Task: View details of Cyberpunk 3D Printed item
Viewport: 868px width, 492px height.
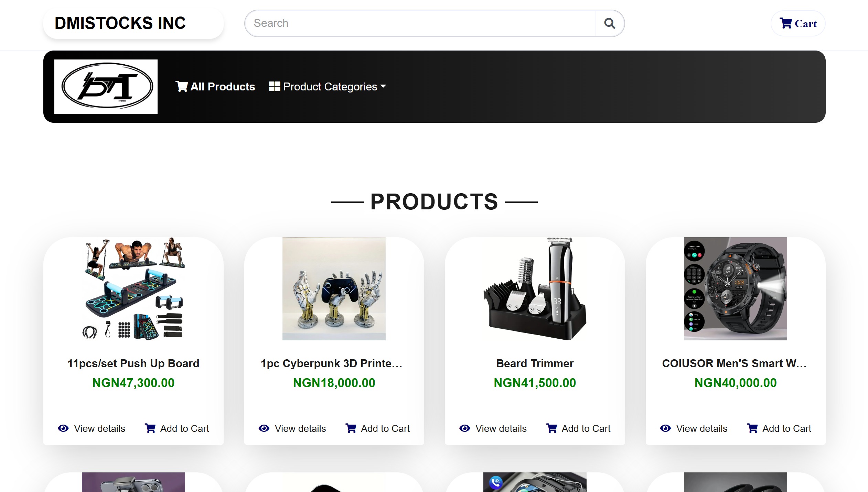Action: point(300,428)
